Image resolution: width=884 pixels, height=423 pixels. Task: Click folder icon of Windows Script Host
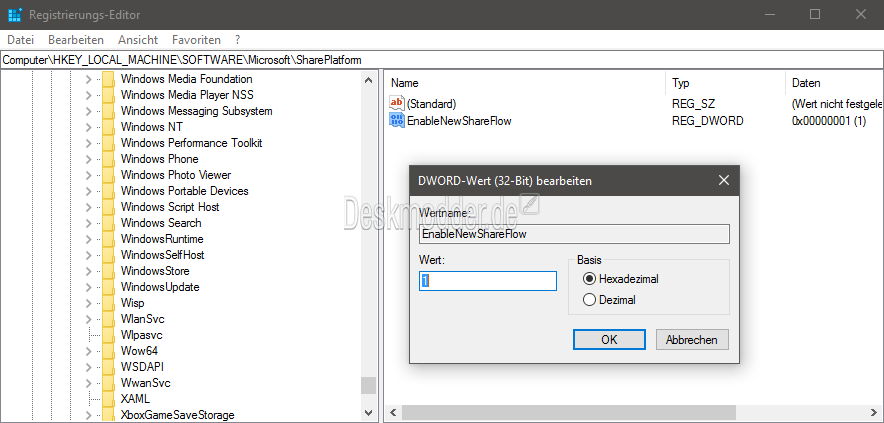pyautogui.click(x=108, y=207)
